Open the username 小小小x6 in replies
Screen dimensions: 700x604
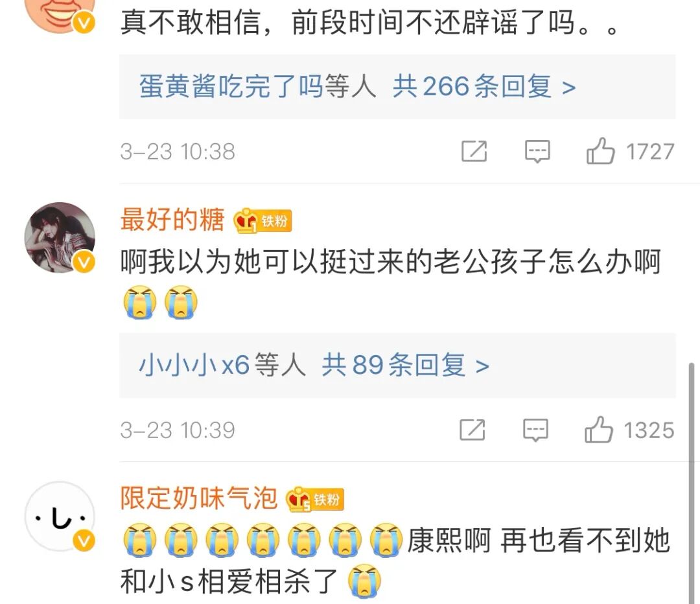click(x=194, y=365)
